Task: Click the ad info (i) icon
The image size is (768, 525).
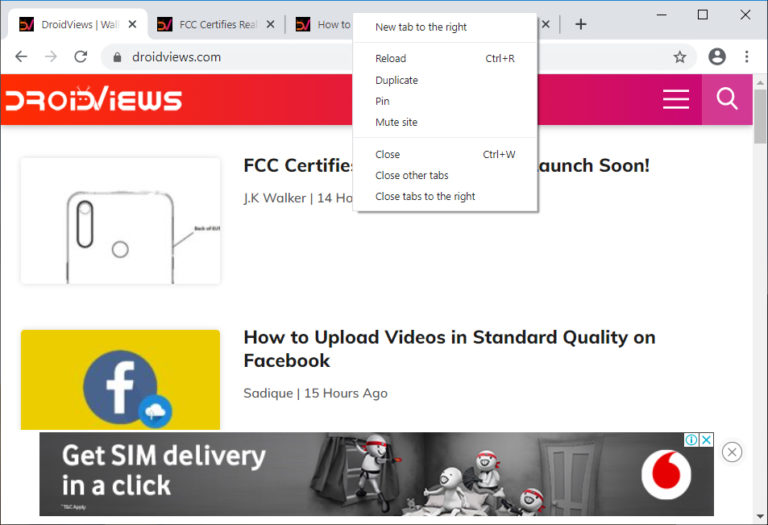Action: tap(691, 440)
